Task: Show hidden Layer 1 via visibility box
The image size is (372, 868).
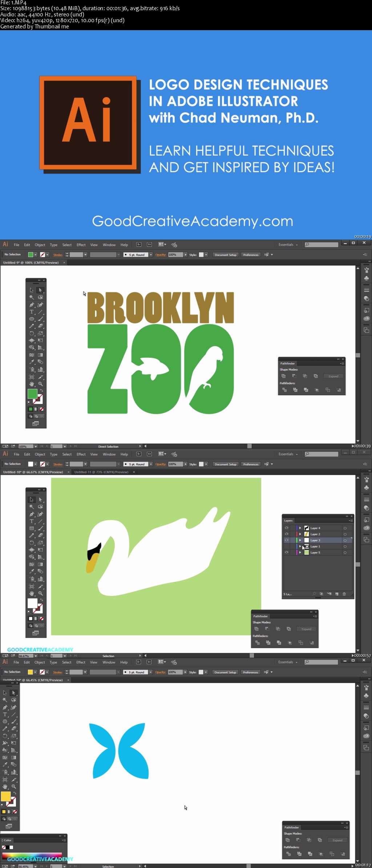Action: pyautogui.click(x=287, y=547)
